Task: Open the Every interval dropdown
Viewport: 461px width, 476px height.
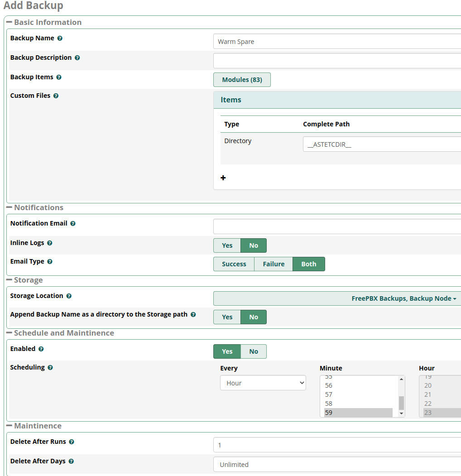Action: 263,383
